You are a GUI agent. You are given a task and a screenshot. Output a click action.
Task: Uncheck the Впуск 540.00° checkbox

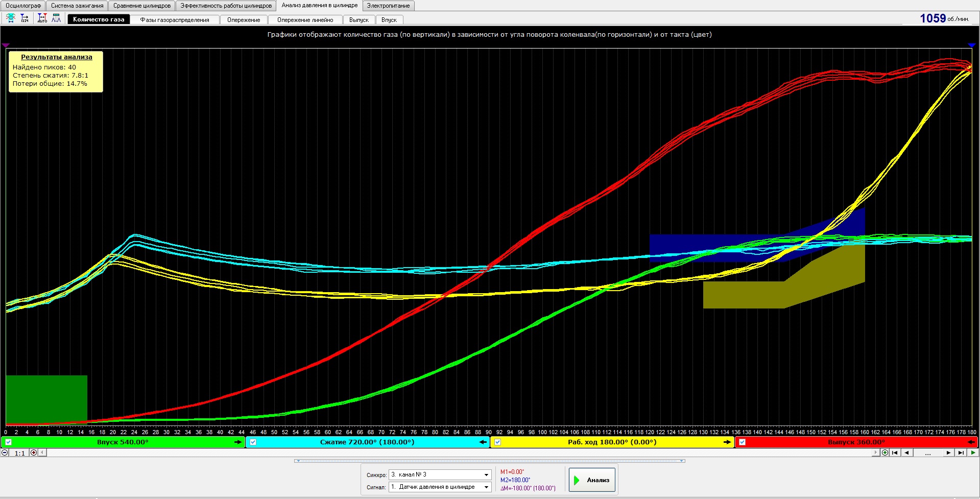click(9, 442)
